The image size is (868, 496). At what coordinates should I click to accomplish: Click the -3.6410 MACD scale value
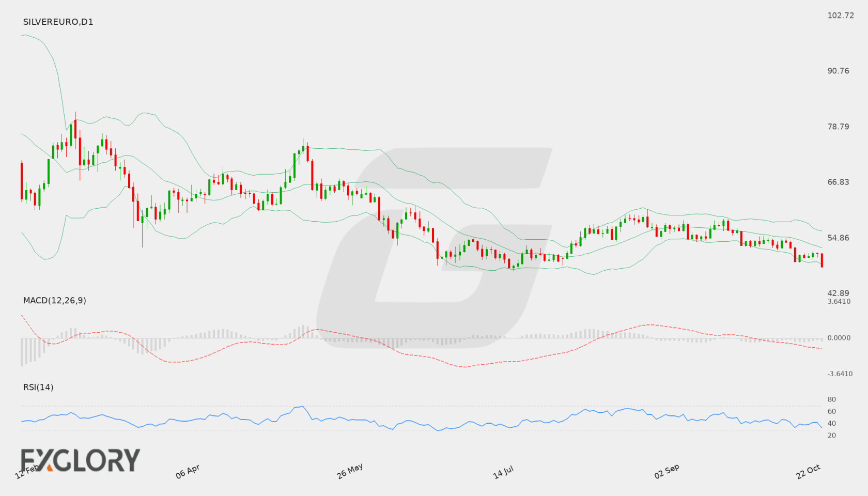tap(840, 374)
